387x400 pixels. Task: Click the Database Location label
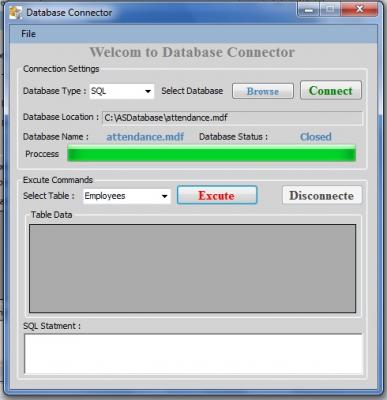click(x=61, y=117)
